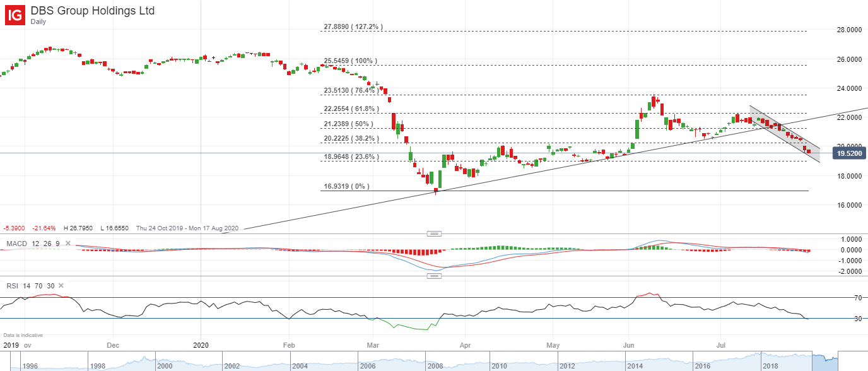Click the May label on the date axis
This screenshot has height=371, width=868.
tap(553, 345)
